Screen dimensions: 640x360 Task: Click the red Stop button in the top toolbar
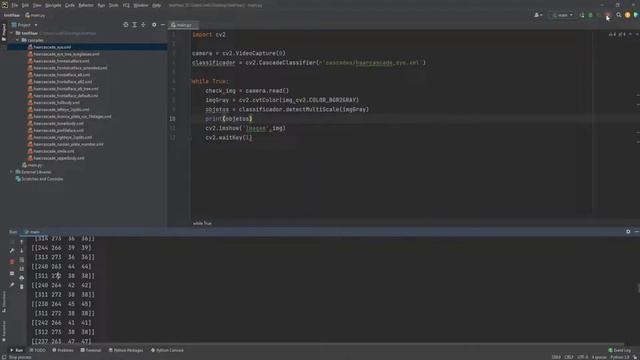point(607,15)
